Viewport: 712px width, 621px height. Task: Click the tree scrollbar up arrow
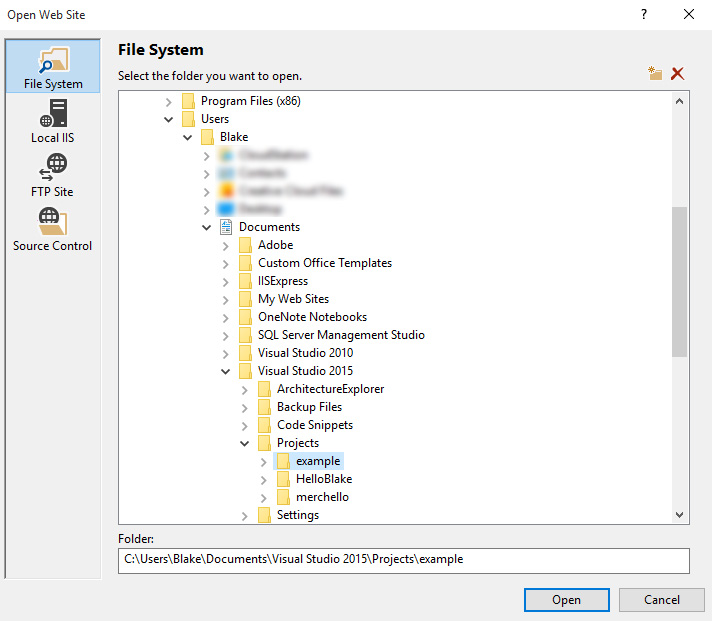(x=680, y=101)
